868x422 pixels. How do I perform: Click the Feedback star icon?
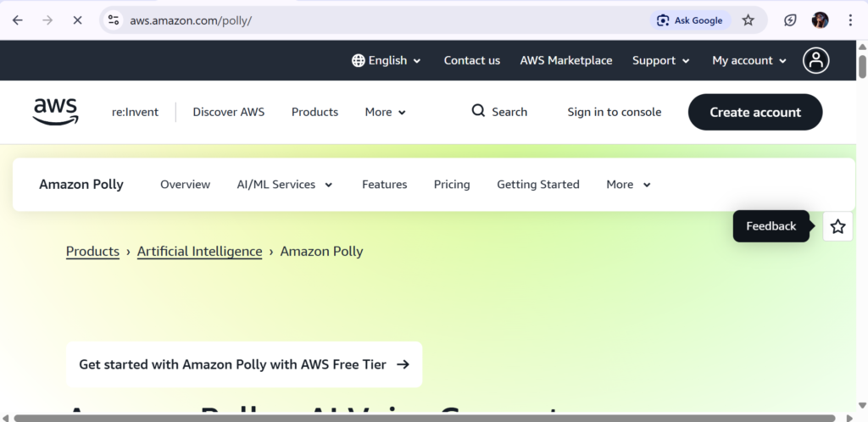pyautogui.click(x=837, y=226)
